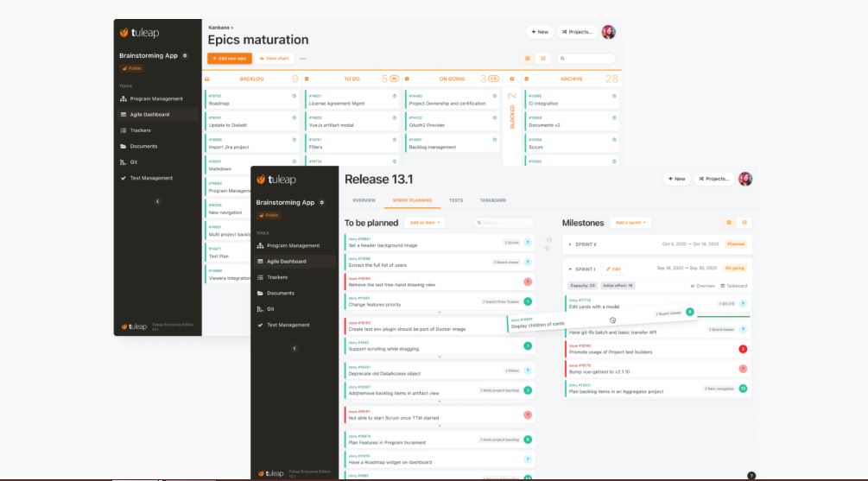Click Trackers icon in the Epics maturation window's sidebar

(124, 130)
